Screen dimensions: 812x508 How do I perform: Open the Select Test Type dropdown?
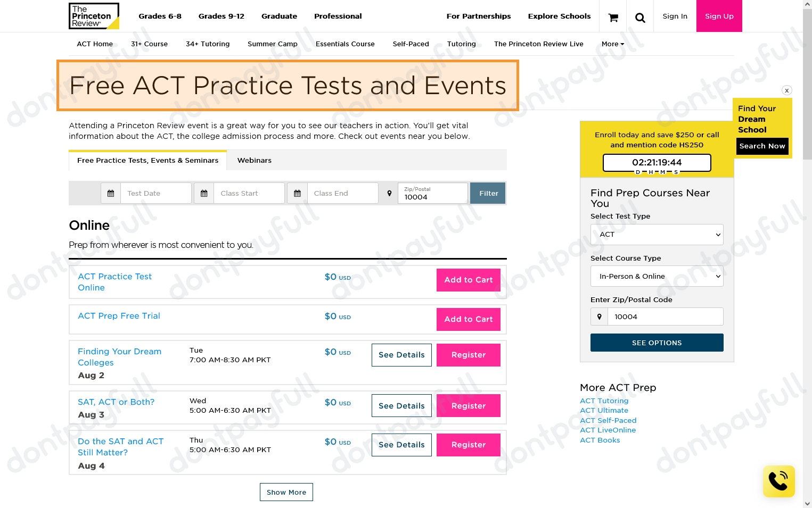[657, 235]
